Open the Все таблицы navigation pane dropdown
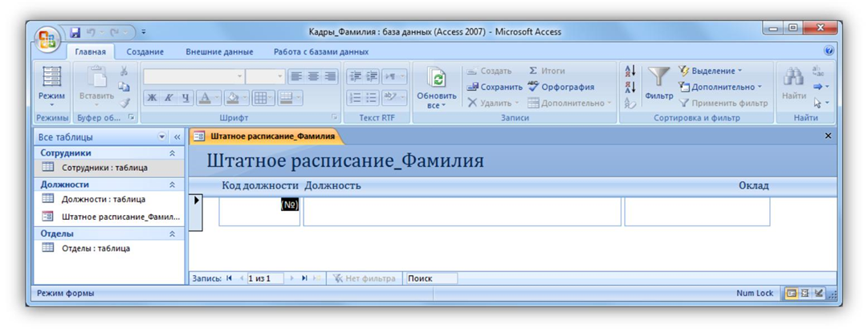This screenshot has height=329, width=868. 162,136
